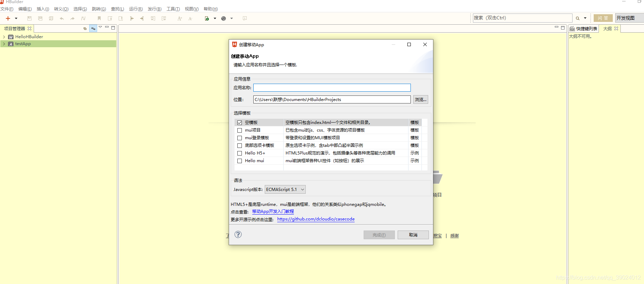This screenshot has width=644, height=284.
Task: Open the 运行(R) menu
Action: (136, 9)
